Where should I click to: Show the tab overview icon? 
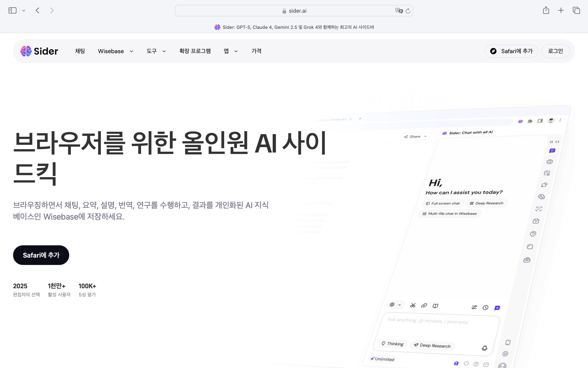point(576,10)
